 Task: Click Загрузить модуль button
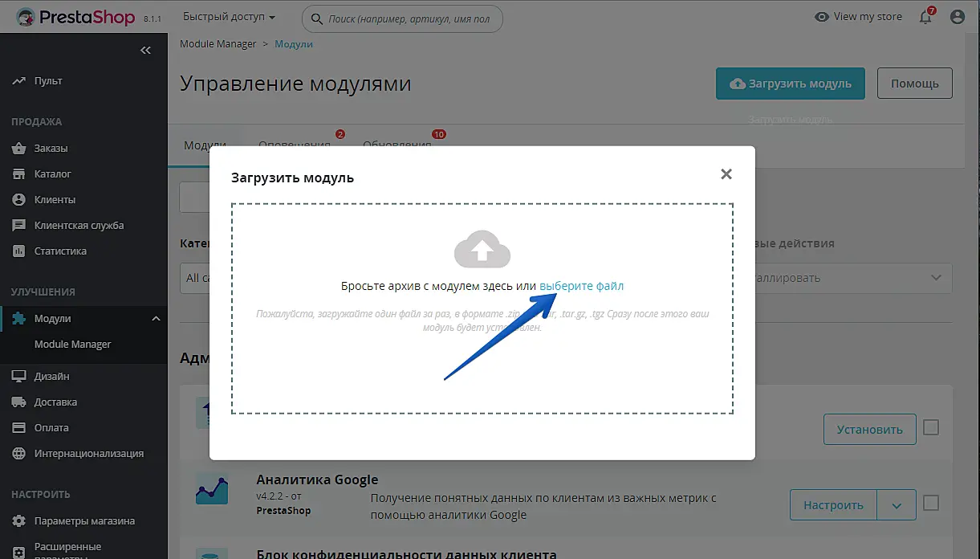pyautogui.click(x=791, y=84)
